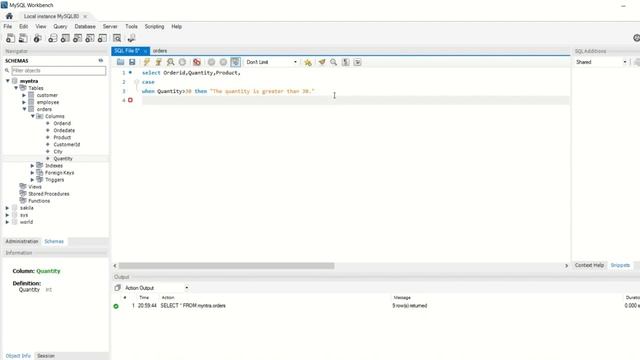Select the City column
The width and height of the screenshot is (640, 360).
tap(58, 151)
